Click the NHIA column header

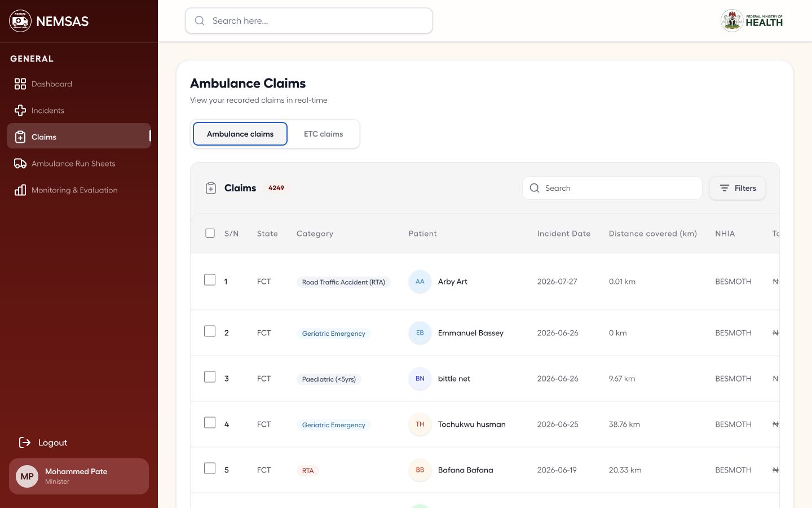point(725,234)
